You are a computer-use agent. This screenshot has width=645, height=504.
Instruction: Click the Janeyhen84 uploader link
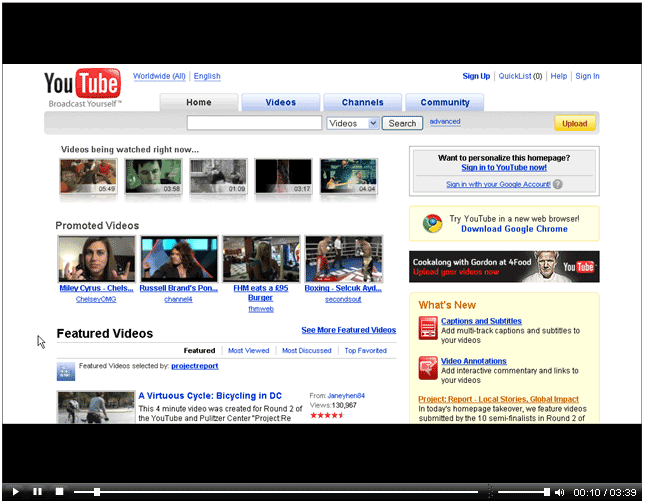[x=346, y=396]
